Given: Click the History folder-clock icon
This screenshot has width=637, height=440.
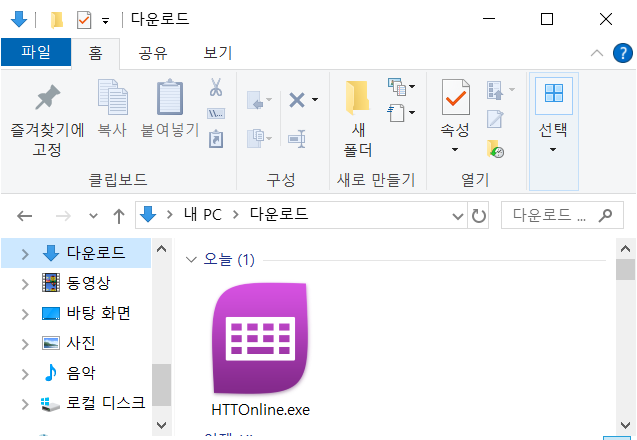Looking at the screenshot, I should click(495, 149).
